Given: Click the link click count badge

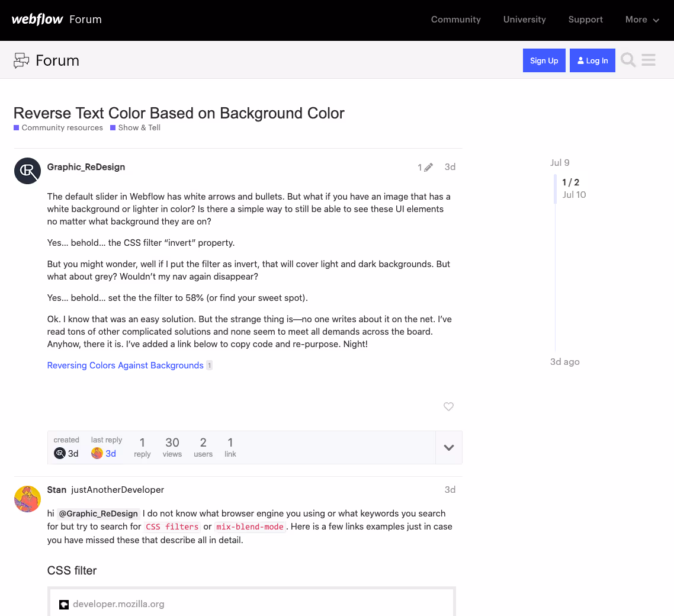Looking at the screenshot, I should [209, 365].
